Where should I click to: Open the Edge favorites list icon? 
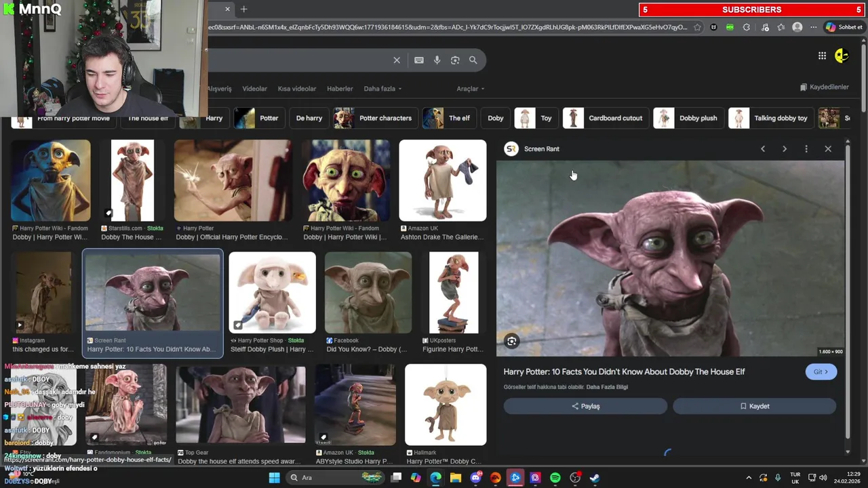[x=781, y=27]
